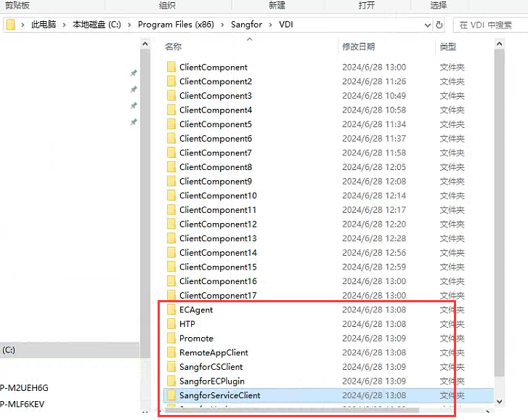Click the SangforECPlugin folder icon
The height and width of the screenshot is (420, 528).
171,381
